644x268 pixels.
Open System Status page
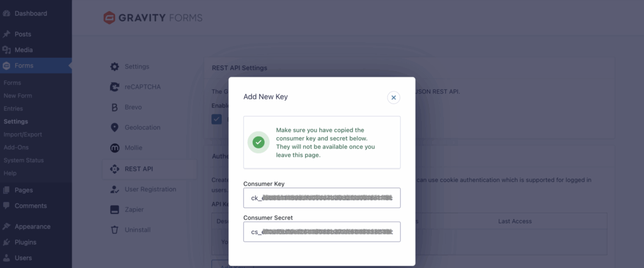23,160
